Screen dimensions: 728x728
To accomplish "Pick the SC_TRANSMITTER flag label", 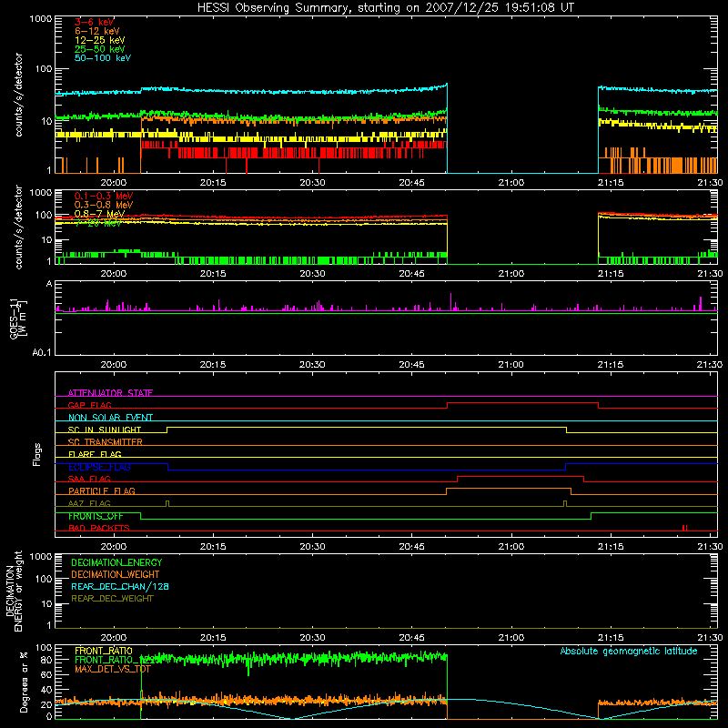I will click(x=106, y=441).
